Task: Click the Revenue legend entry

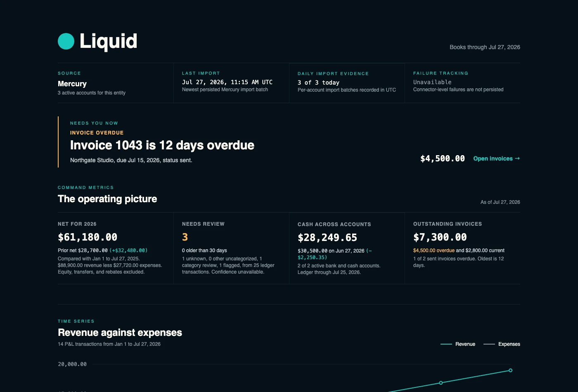Action: click(x=458, y=344)
